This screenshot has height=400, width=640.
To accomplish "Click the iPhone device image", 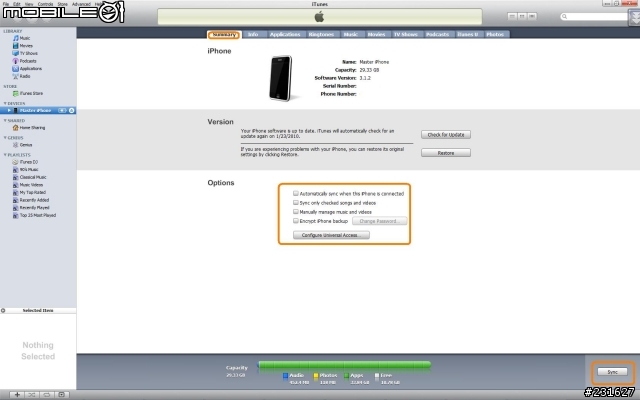I will (x=281, y=78).
